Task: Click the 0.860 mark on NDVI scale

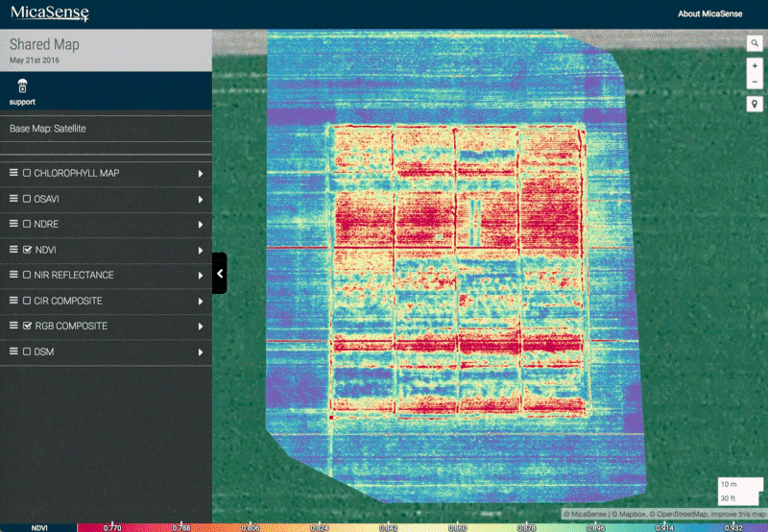Action: point(457,527)
